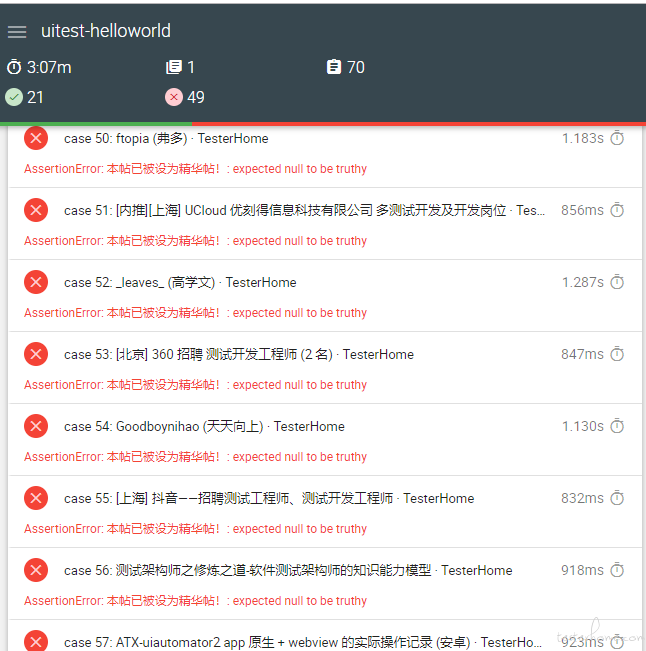Click the timer icon next to 918ms
Image resolution: width=646 pixels, height=651 pixels.
[617, 570]
